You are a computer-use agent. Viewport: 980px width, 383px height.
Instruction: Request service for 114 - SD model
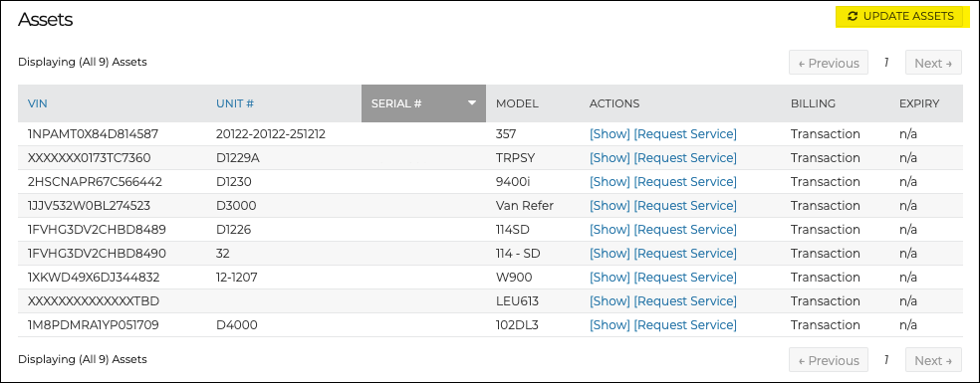click(x=685, y=254)
